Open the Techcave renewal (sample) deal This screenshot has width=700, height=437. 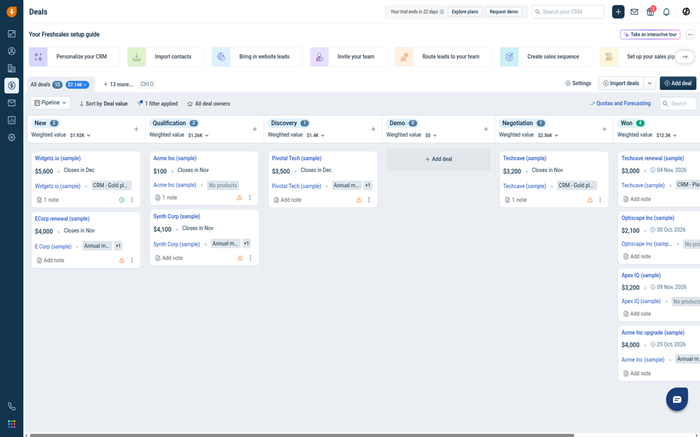pos(652,158)
